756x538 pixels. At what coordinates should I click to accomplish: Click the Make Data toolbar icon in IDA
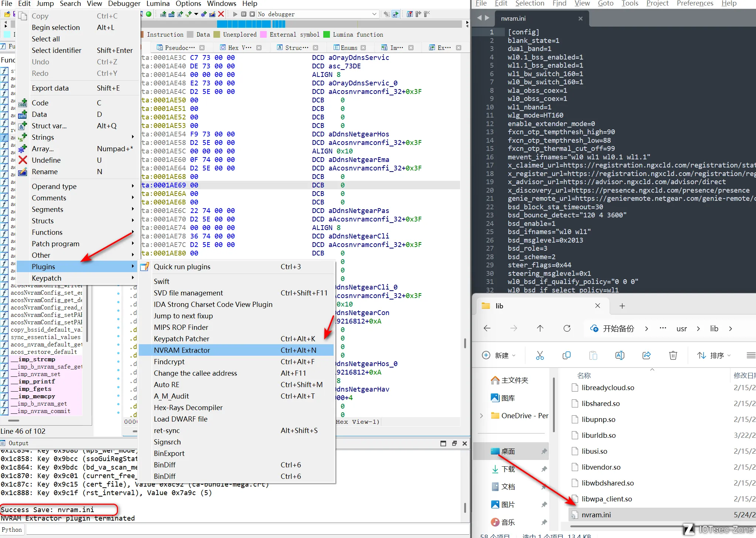172,14
